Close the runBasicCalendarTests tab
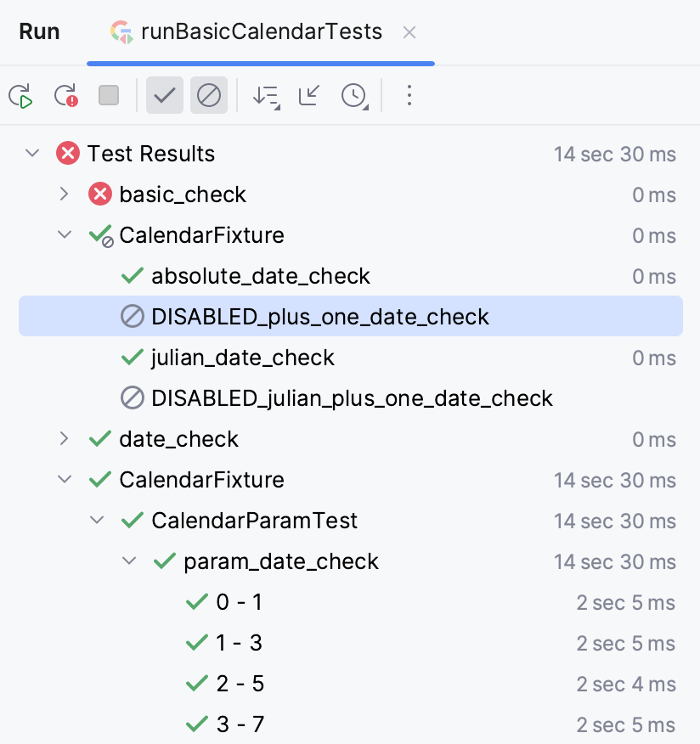Image resolution: width=700 pixels, height=744 pixels. coord(409,32)
